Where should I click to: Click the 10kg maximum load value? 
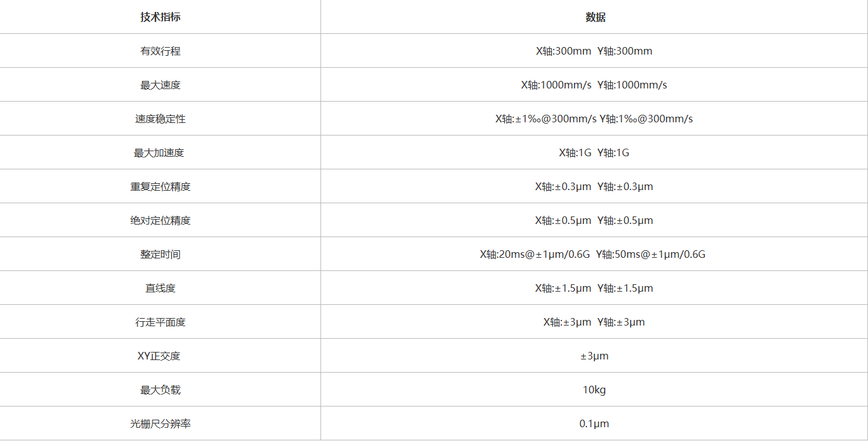tap(594, 390)
